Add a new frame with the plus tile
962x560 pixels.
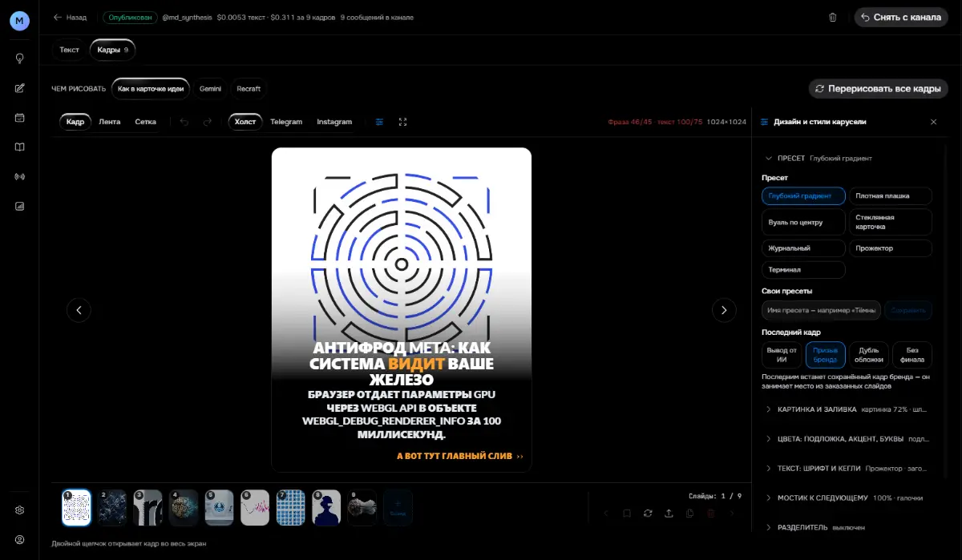click(x=398, y=508)
